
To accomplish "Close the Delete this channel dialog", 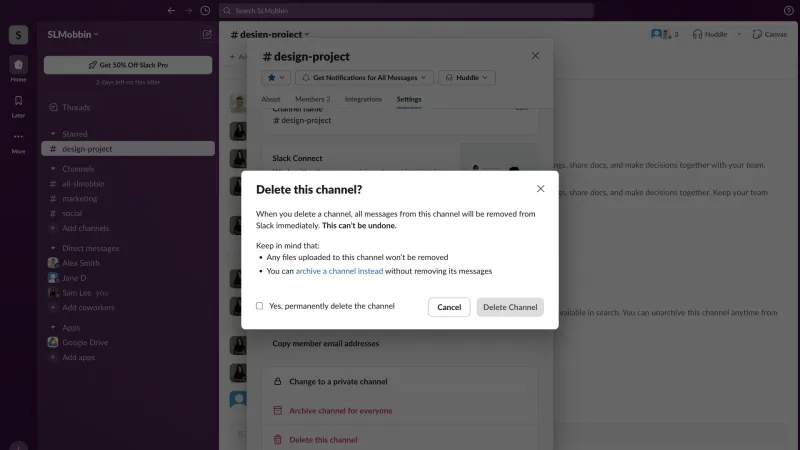I will pos(540,189).
